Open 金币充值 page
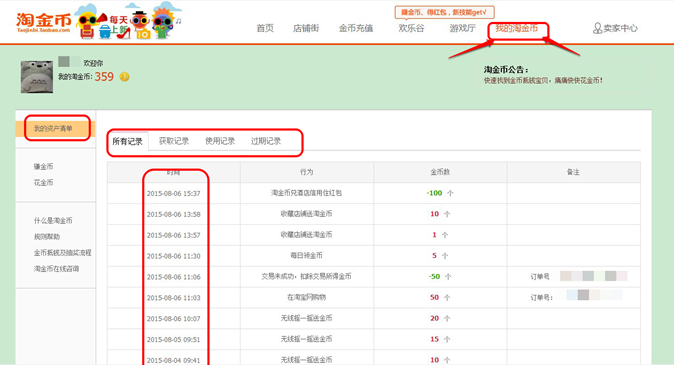The width and height of the screenshot is (674, 365). (356, 28)
